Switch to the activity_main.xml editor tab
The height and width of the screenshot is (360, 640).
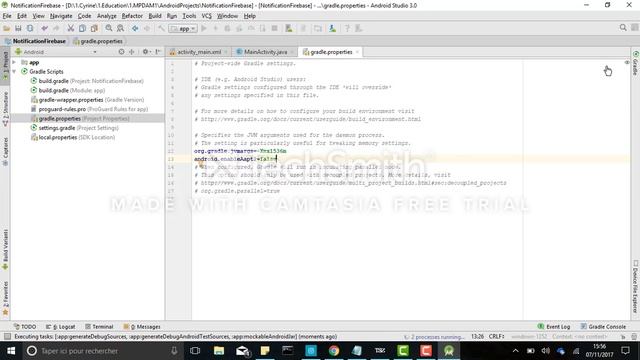pos(199,52)
